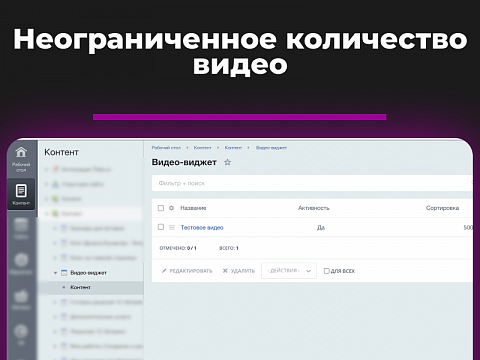The width and height of the screenshot is (480, 360).
Task: Enable the Для всех checkbox
Action: (327, 271)
